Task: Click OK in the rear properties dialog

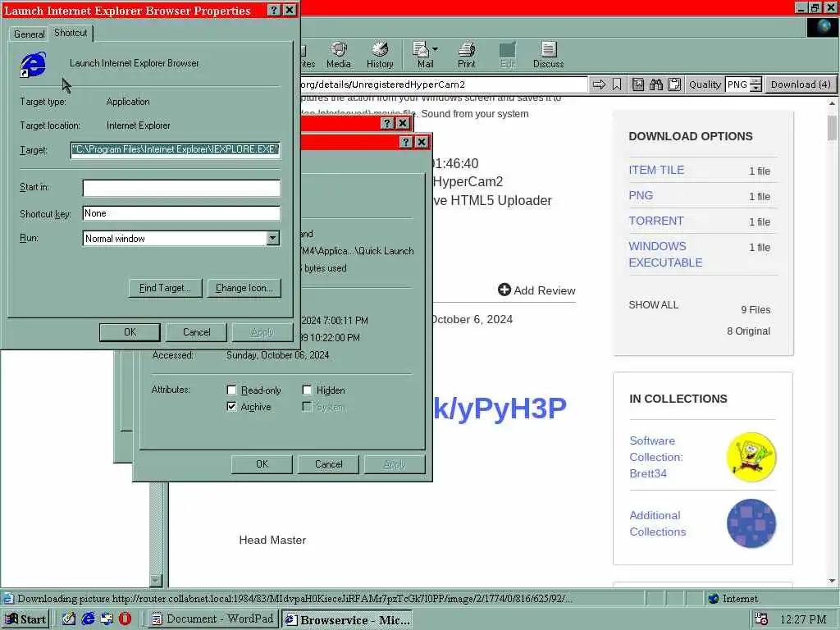Action: pos(262,464)
